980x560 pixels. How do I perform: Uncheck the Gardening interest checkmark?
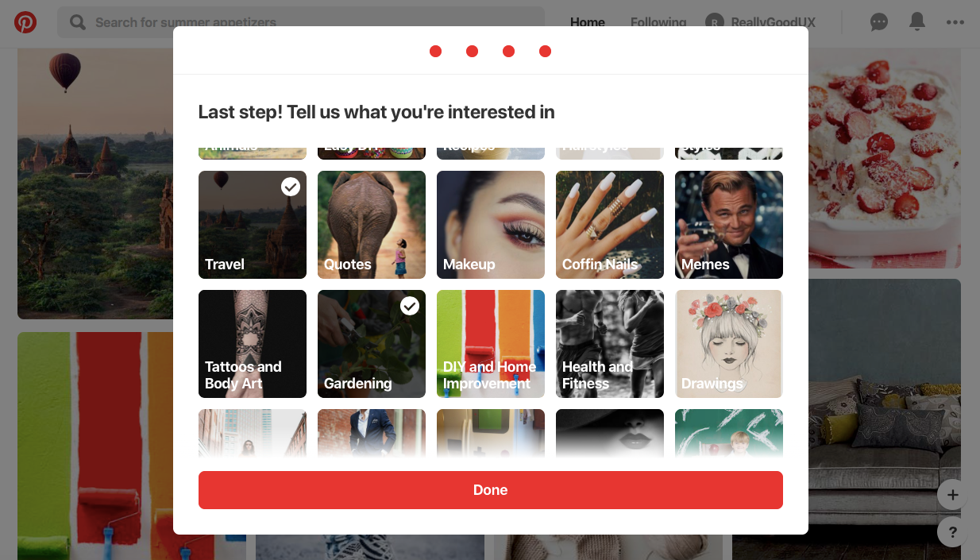pos(410,306)
